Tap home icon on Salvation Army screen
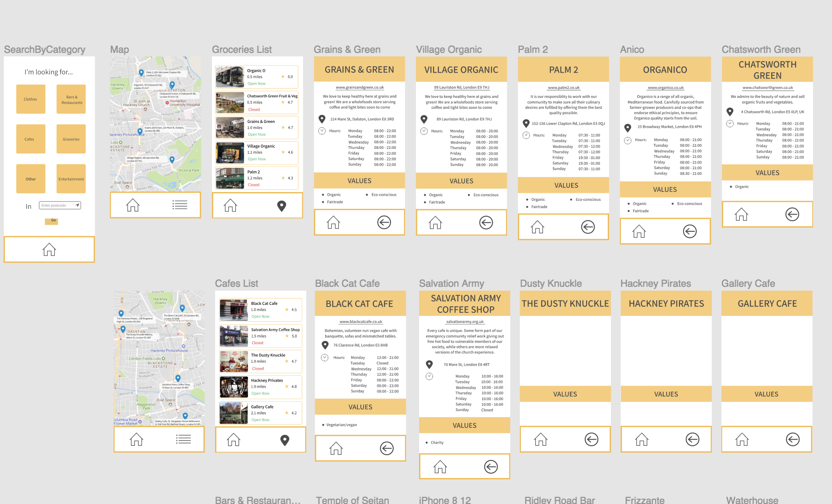 (x=440, y=467)
